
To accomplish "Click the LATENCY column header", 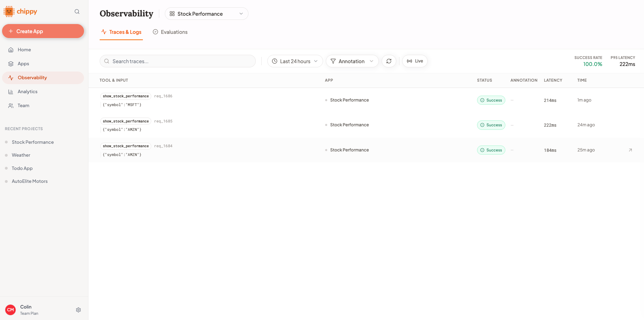I will pyautogui.click(x=553, y=80).
